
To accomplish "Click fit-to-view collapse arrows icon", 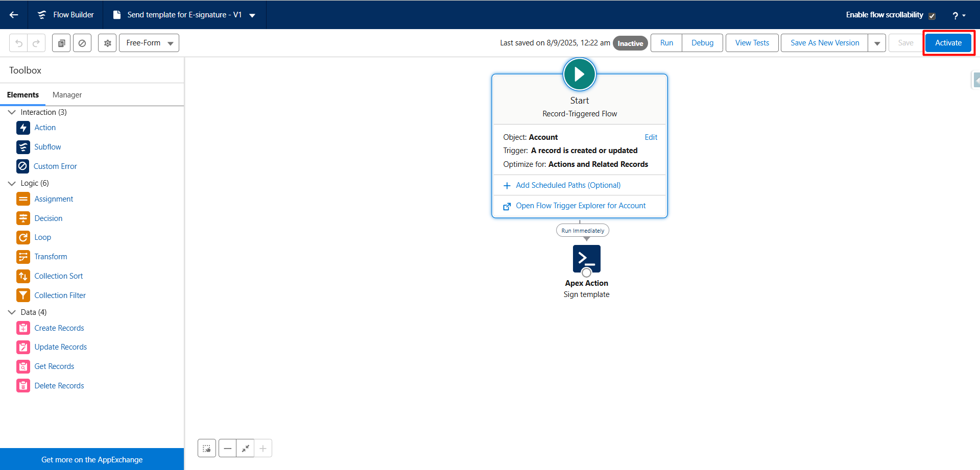I will click(x=245, y=449).
